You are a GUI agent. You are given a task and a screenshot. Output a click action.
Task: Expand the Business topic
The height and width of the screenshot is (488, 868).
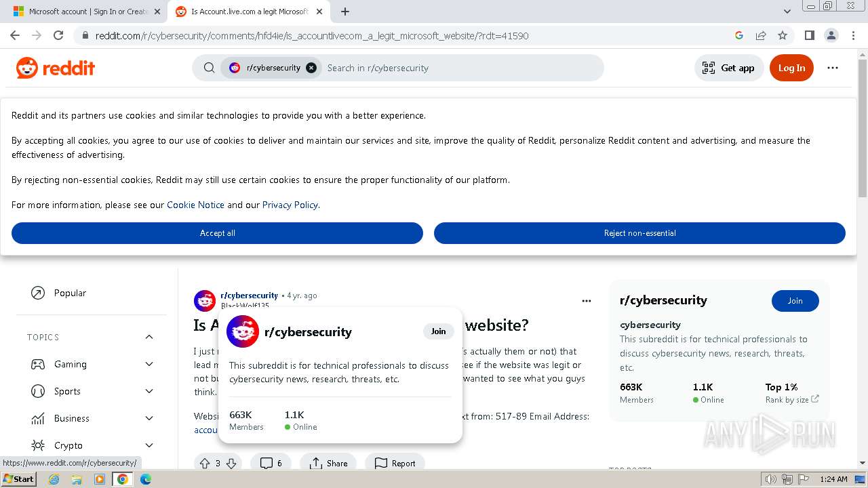click(149, 418)
